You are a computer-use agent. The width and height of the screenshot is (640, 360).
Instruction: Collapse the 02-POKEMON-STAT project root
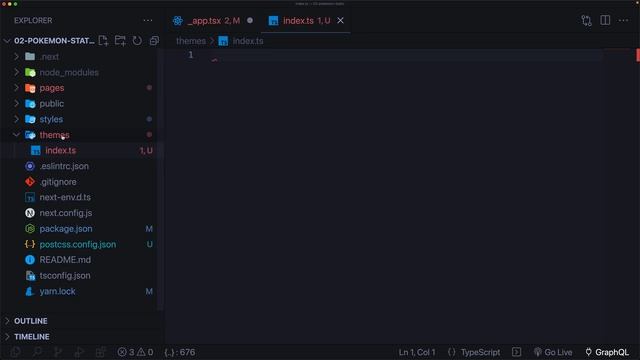point(7,41)
